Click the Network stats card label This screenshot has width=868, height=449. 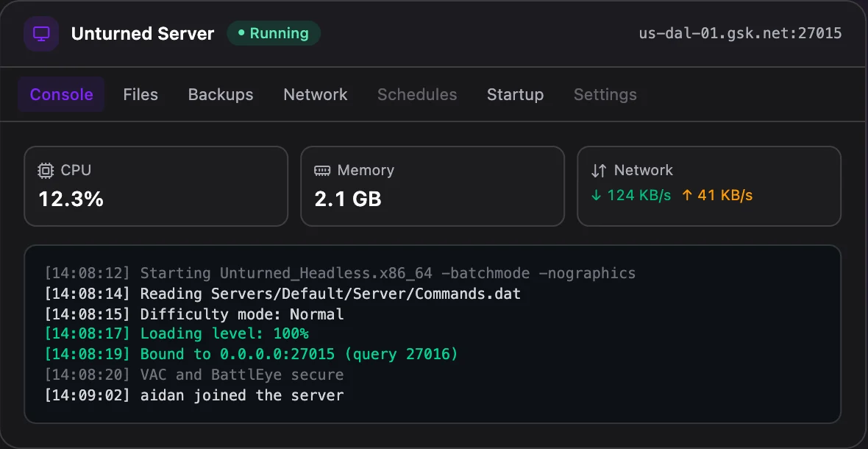tap(643, 171)
